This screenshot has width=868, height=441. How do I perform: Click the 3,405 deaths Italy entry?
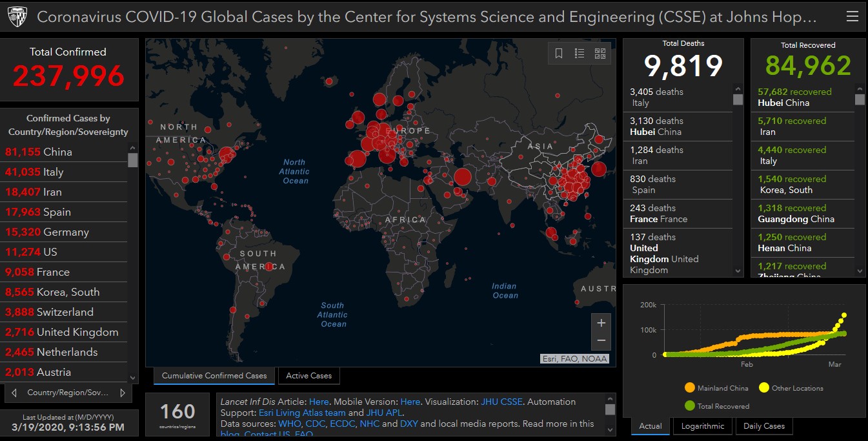click(678, 97)
